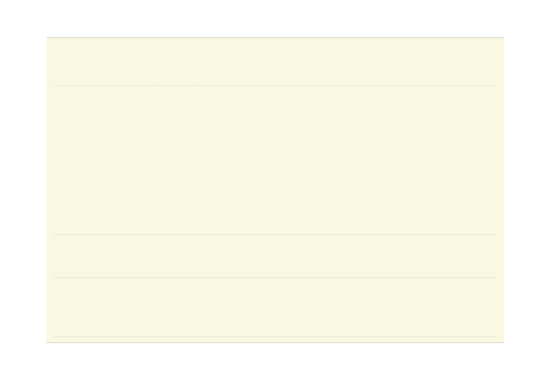Click the left end of first divider

click(55, 85)
